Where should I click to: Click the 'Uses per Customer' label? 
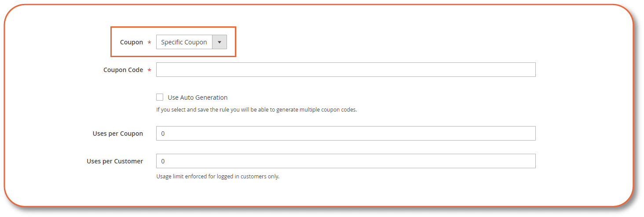click(115, 161)
